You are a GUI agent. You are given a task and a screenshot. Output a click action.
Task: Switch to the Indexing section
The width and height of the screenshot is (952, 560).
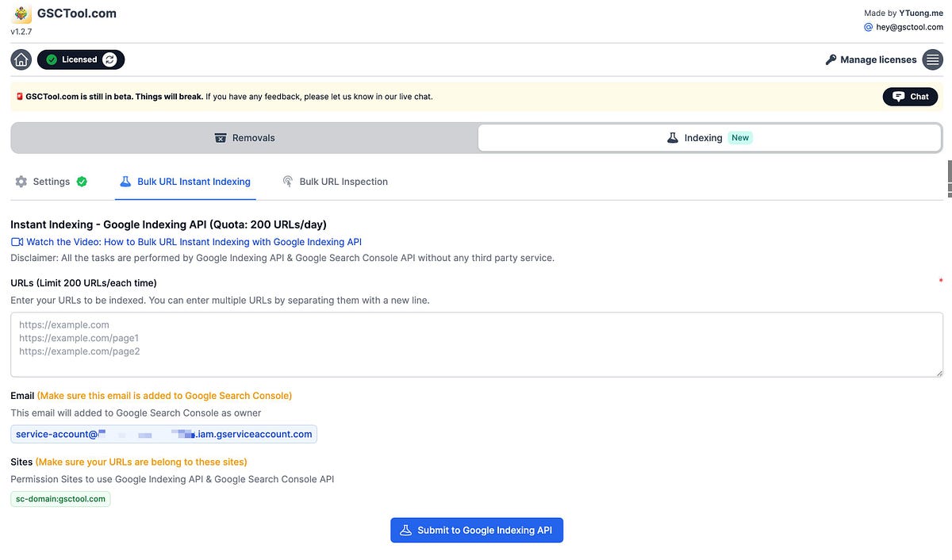[x=701, y=136]
